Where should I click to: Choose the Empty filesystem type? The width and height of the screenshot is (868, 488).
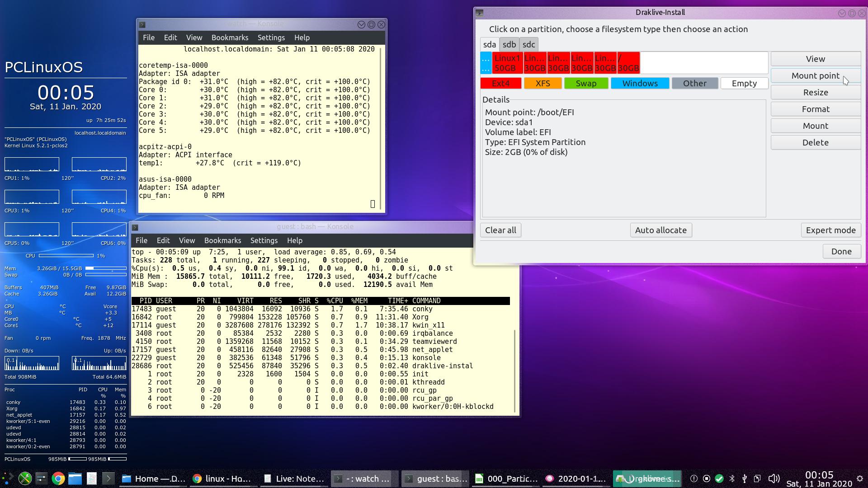tap(744, 83)
